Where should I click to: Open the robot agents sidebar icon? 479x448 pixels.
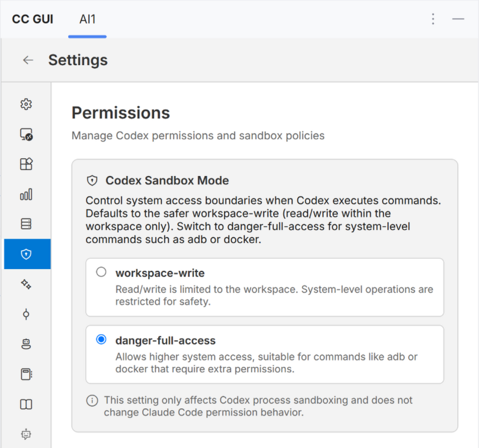26,344
